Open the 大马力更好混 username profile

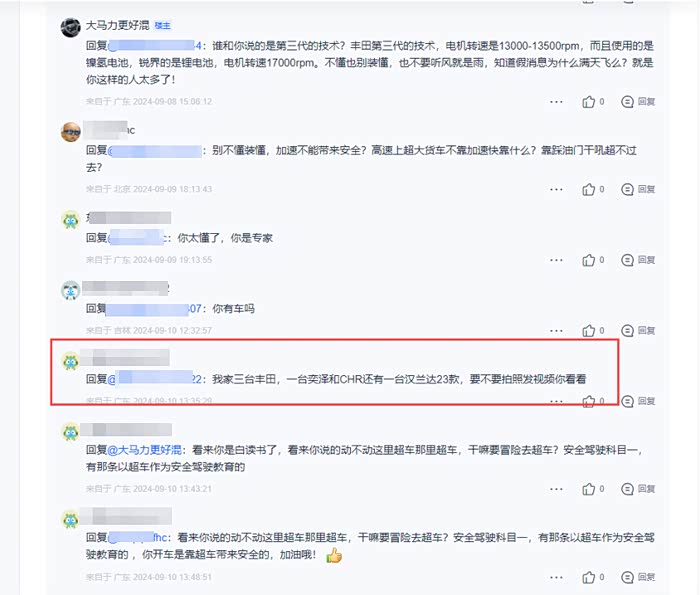(117, 25)
